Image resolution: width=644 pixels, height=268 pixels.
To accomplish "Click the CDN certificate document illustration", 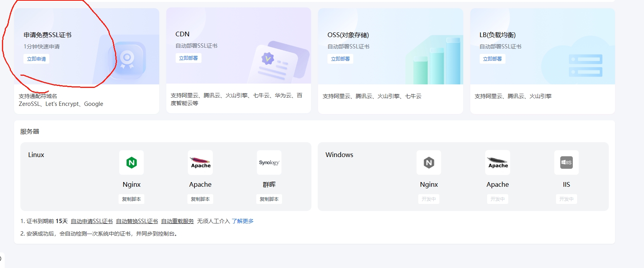I will pos(279,62).
